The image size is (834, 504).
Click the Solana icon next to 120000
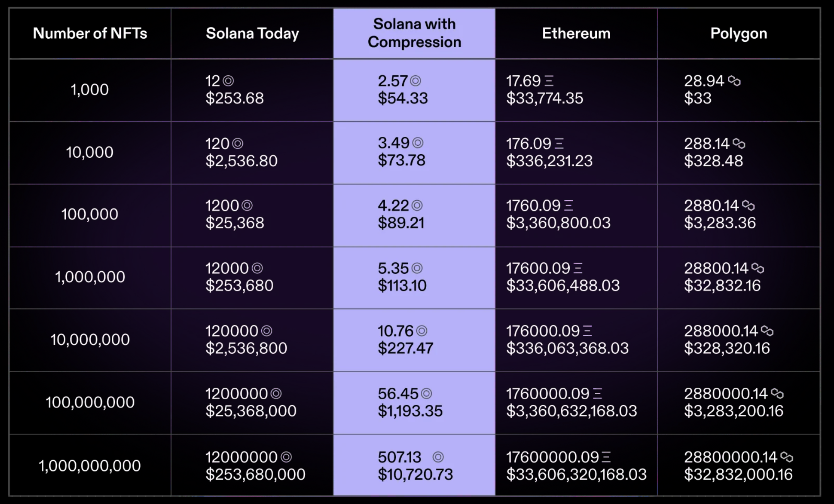click(x=267, y=331)
